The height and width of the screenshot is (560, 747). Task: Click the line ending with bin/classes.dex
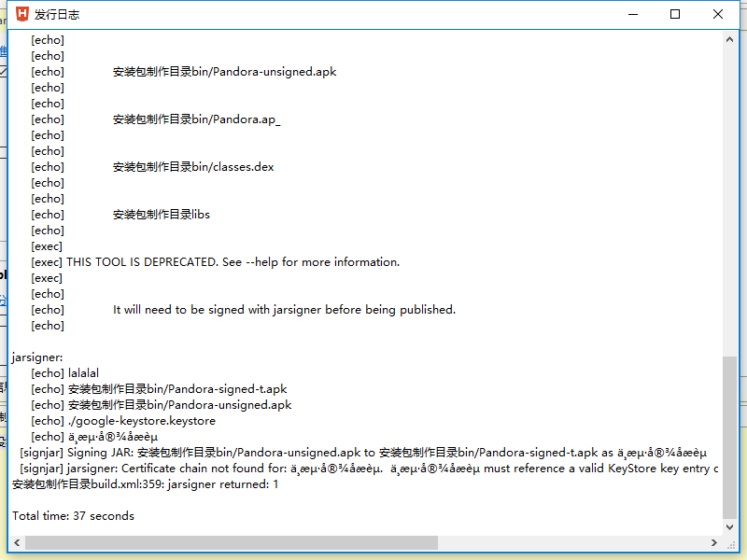coord(152,167)
